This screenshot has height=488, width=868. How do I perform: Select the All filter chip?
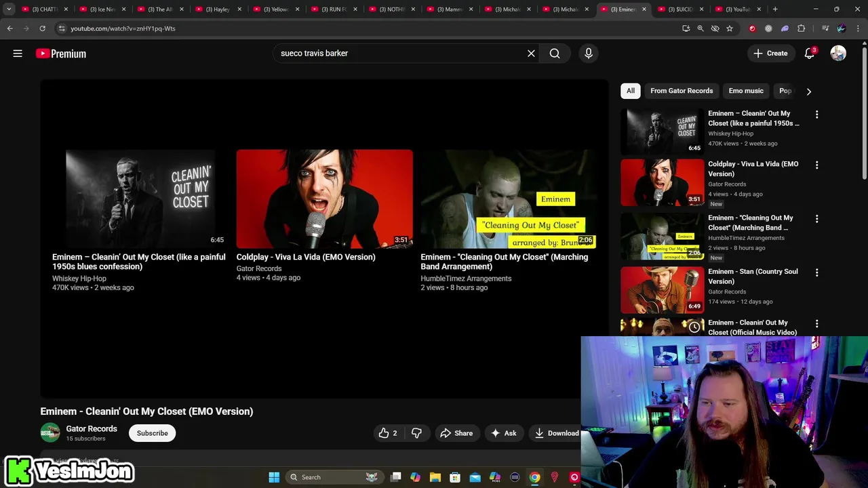click(x=631, y=91)
